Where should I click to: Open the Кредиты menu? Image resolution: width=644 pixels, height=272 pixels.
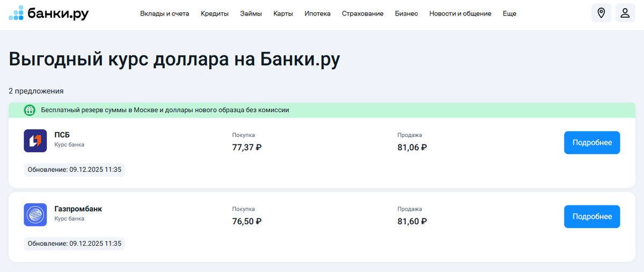click(x=215, y=13)
